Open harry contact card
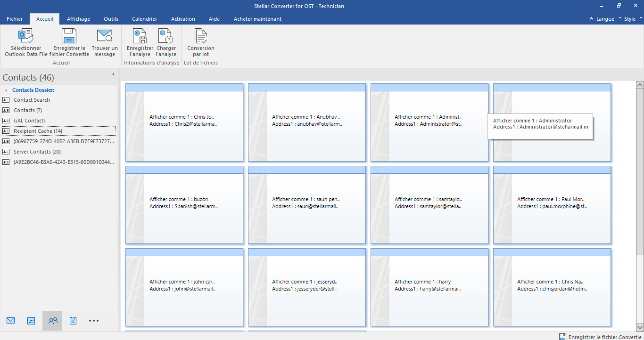This screenshot has height=340, width=644. click(429, 287)
